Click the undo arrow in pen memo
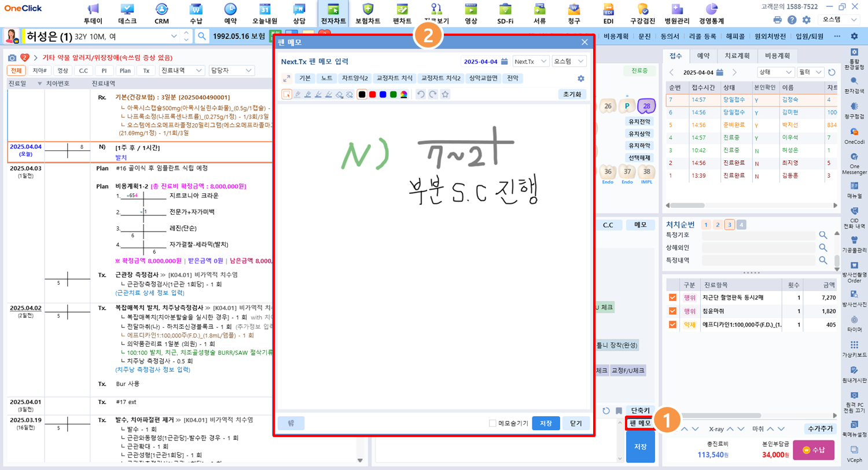 pos(421,94)
